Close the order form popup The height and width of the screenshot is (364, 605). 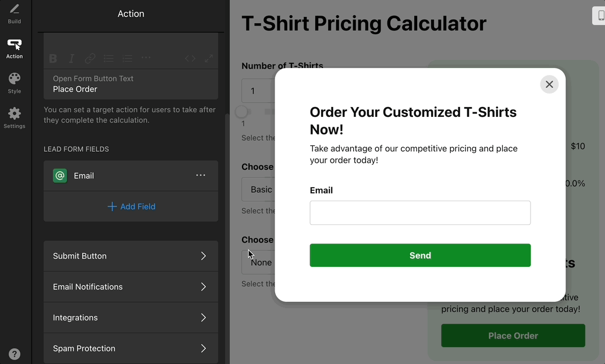[549, 84]
